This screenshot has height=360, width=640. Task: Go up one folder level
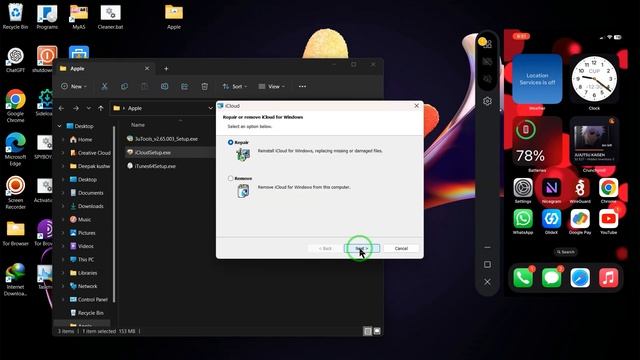(101, 108)
